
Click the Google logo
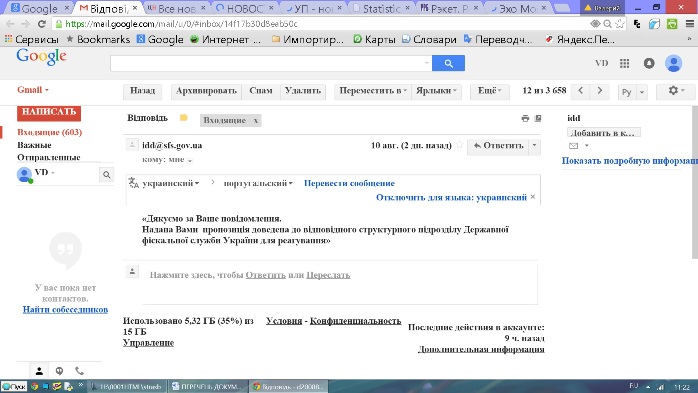point(41,57)
